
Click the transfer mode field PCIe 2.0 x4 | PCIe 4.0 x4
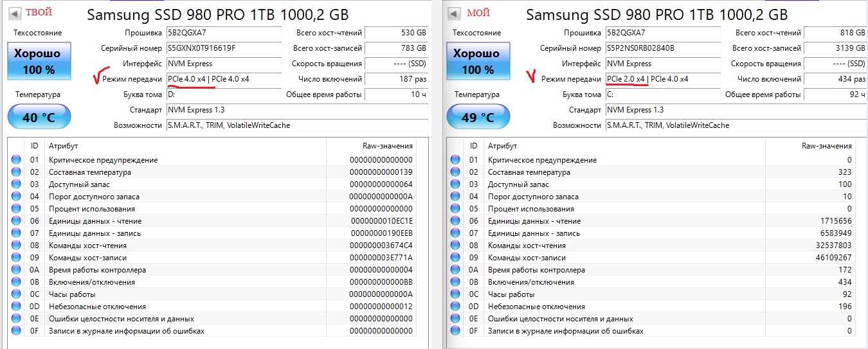663,79
